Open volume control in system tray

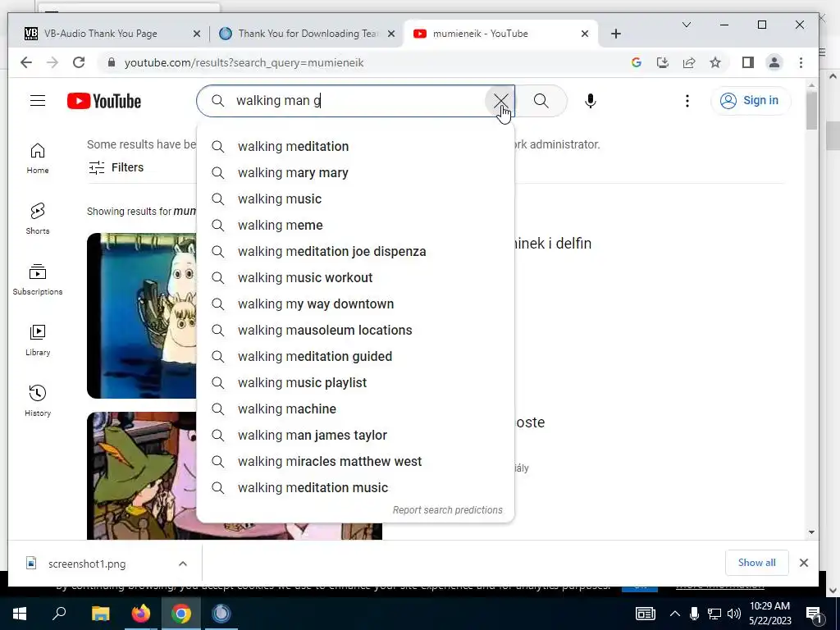[x=734, y=614]
